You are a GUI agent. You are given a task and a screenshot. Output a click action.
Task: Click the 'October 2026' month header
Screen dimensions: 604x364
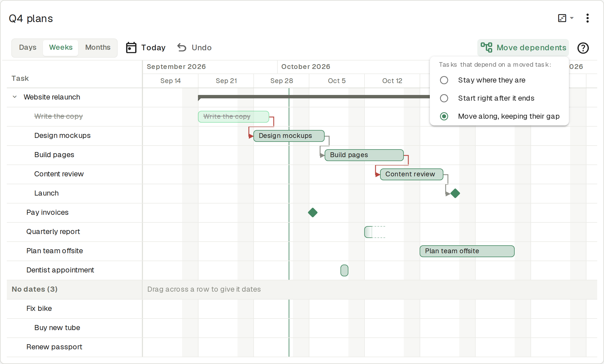click(x=306, y=67)
